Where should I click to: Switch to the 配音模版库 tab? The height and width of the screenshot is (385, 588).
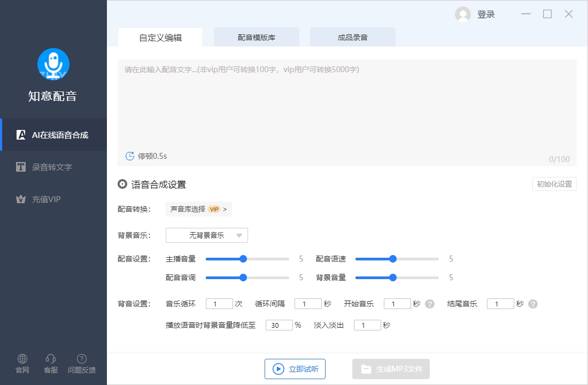[256, 36]
